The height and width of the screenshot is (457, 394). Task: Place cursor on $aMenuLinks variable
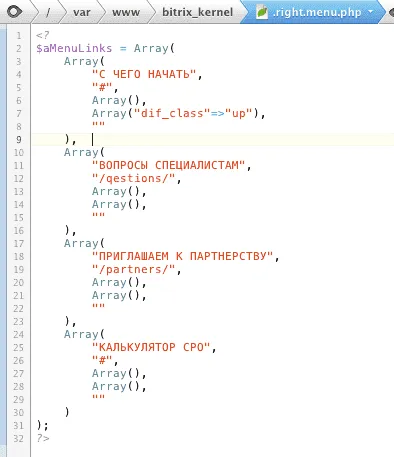pyautogui.click(x=74, y=48)
